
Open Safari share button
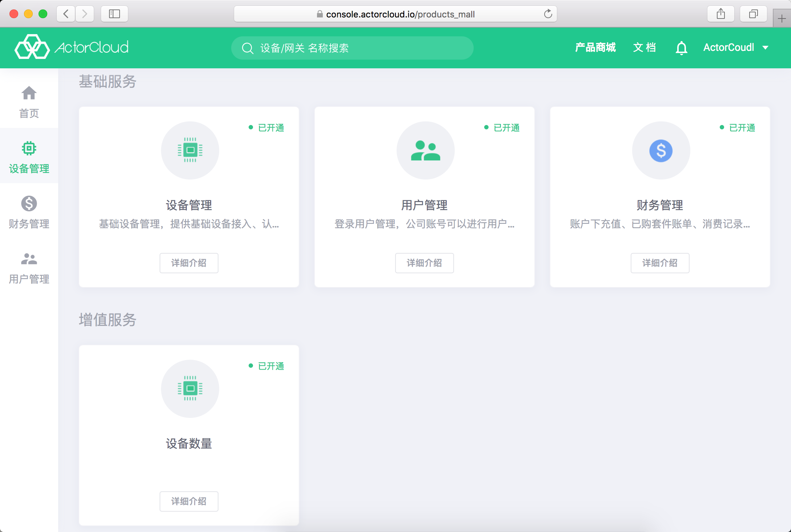coord(721,14)
